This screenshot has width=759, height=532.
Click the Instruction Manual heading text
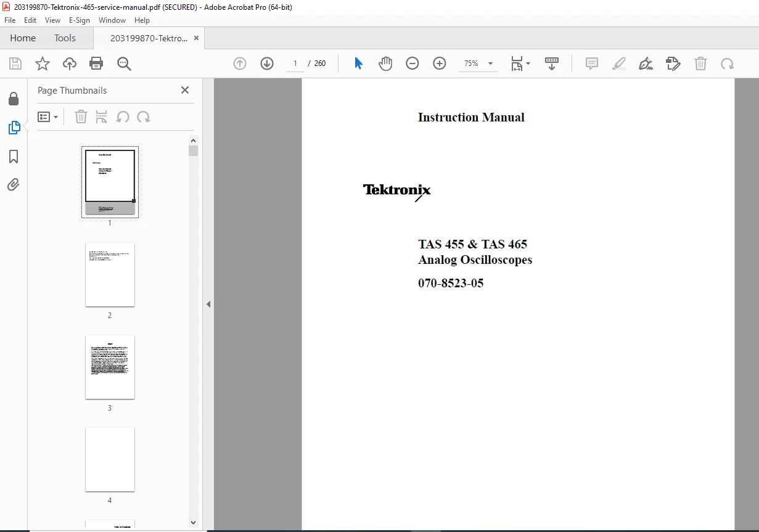[471, 117]
